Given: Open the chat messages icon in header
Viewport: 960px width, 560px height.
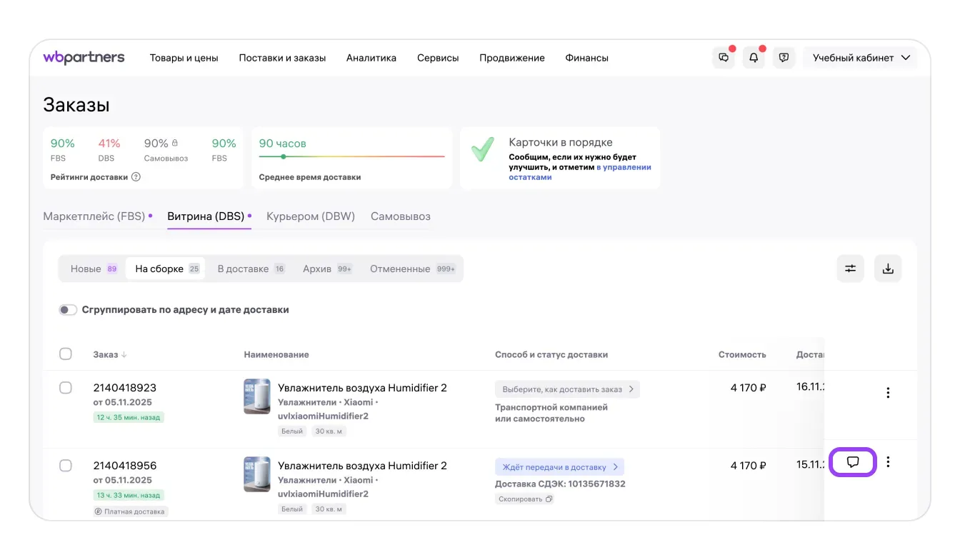Looking at the screenshot, I should (724, 58).
